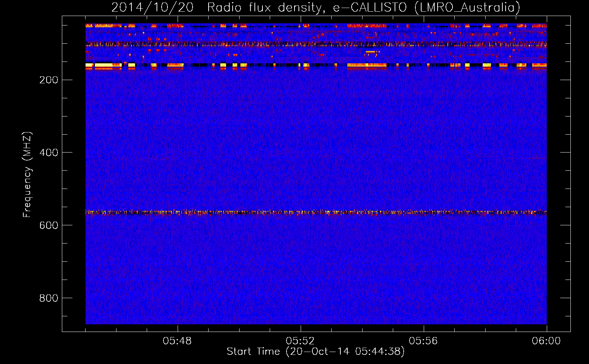Viewport: 589px width, 364px height.
Task: Click the 05:56 time tick label
Action: click(423, 341)
